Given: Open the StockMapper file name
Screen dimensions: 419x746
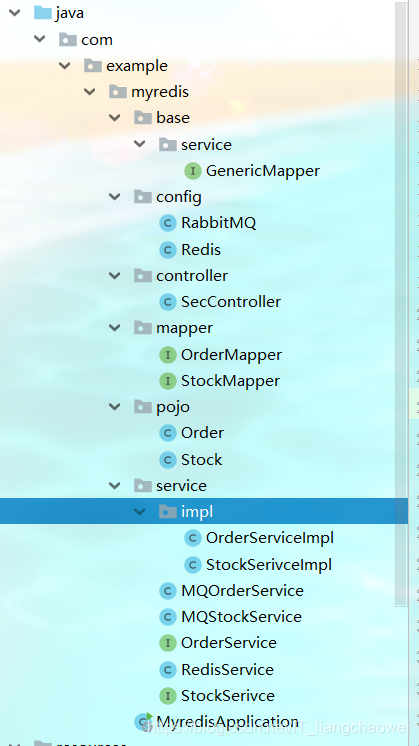Looking at the screenshot, I should click(x=230, y=381).
